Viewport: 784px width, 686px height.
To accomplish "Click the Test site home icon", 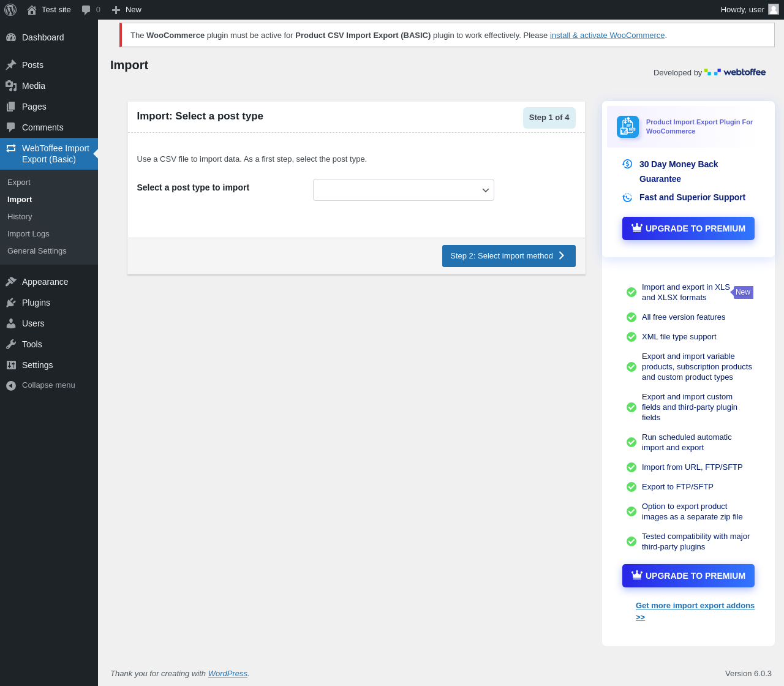I will 32,10.
